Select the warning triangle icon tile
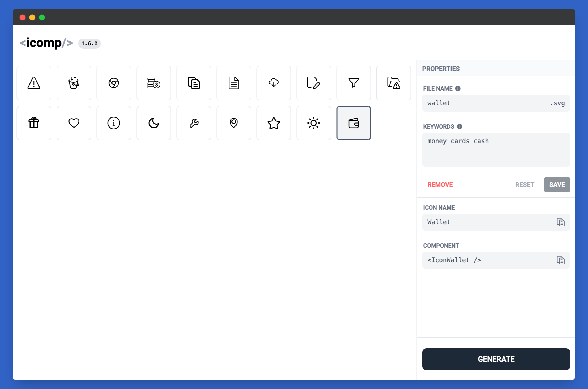 click(x=34, y=83)
